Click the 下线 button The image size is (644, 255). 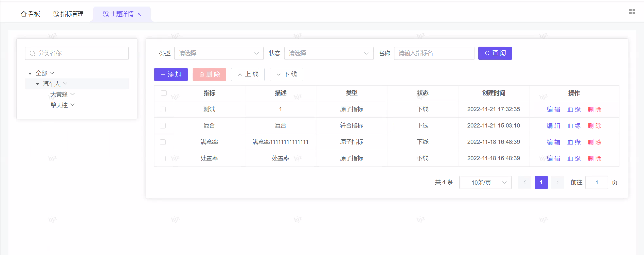(286, 74)
